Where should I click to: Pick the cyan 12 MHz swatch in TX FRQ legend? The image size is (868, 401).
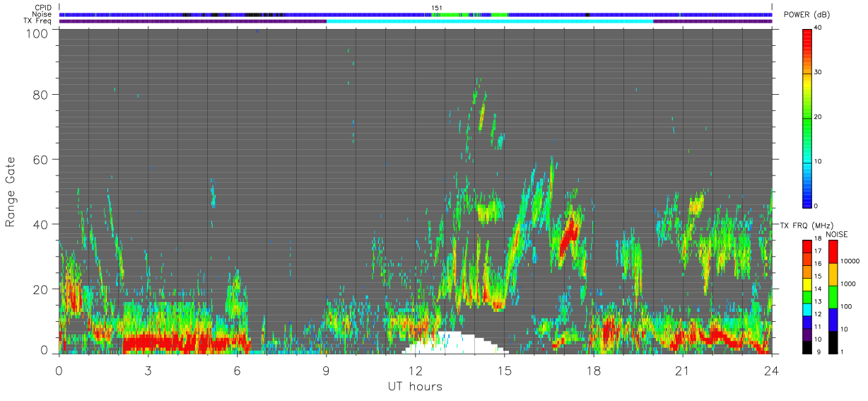coord(807,308)
